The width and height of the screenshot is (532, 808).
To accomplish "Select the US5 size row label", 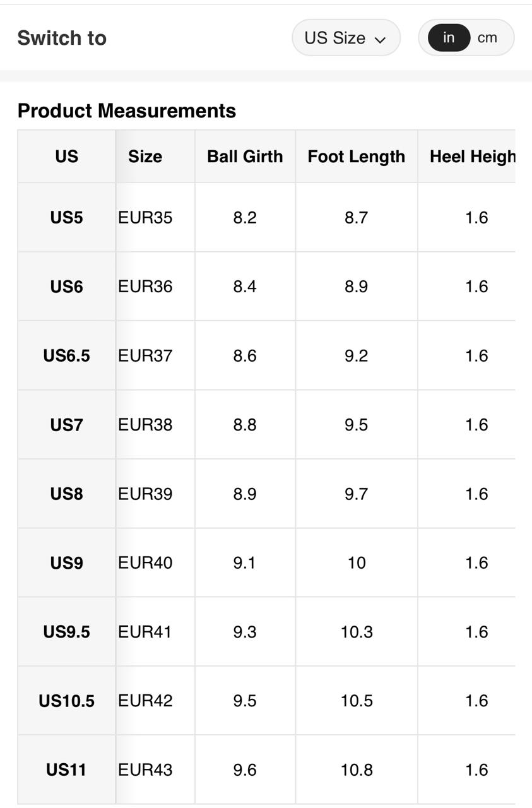I will point(66,218).
